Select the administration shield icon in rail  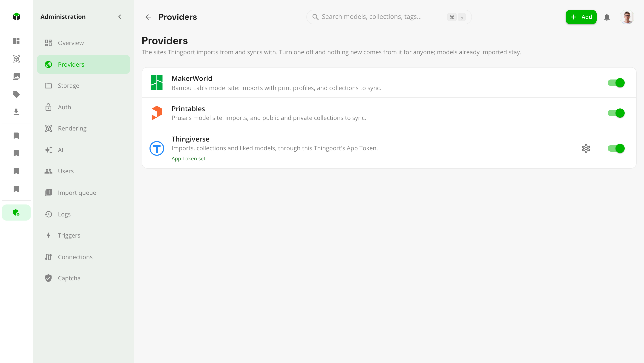(16, 213)
